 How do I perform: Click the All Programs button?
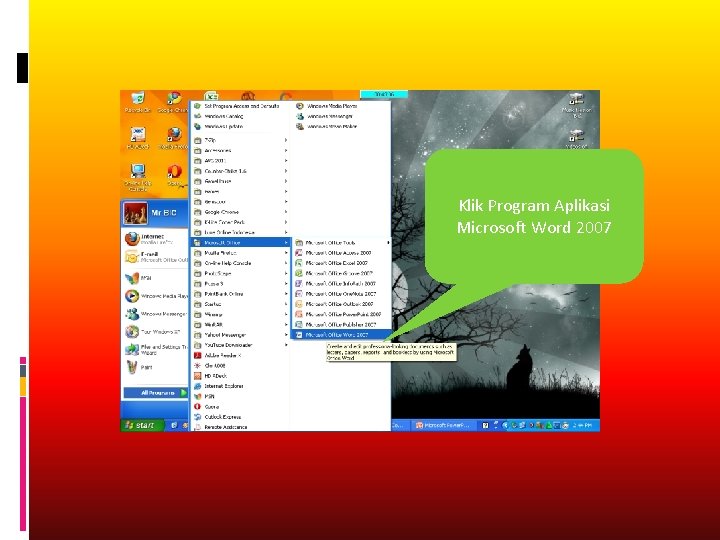(156, 393)
